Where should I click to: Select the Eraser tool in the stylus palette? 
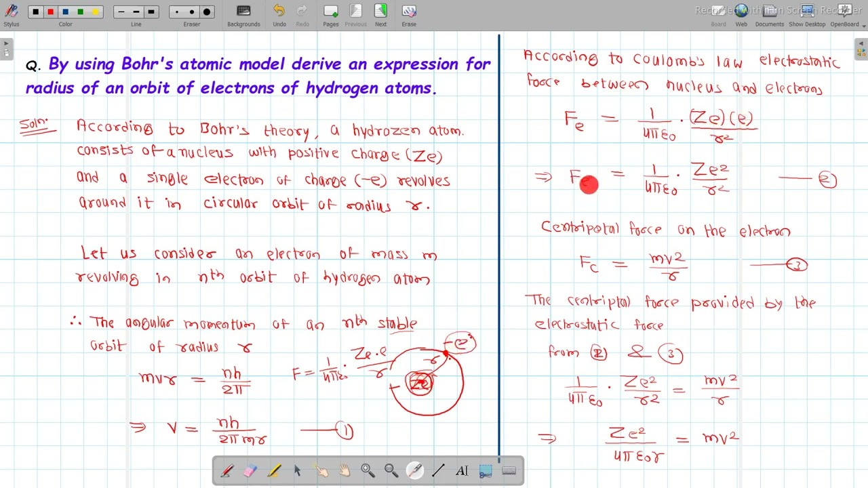coord(250,470)
